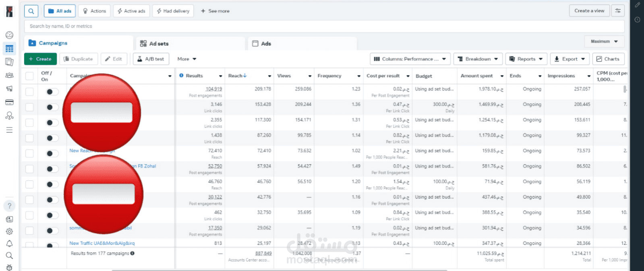
Task: Switch to the Ads tab
Action: coord(302,43)
